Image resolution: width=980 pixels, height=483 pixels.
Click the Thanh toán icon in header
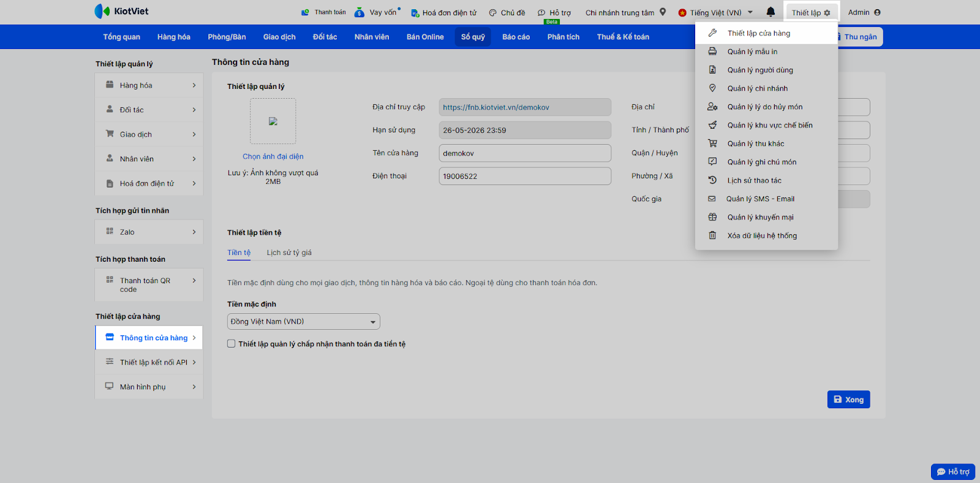[306, 12]
